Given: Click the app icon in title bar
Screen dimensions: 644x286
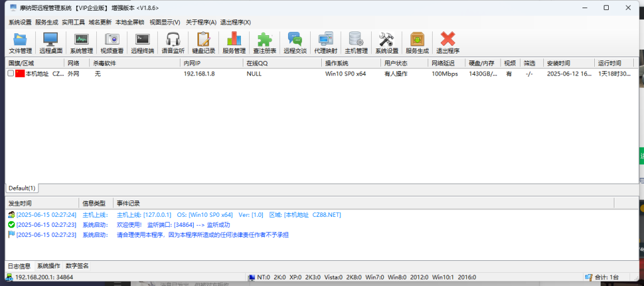Looking at the screenshot, I should pyautogui.click(x=13, y=8).
